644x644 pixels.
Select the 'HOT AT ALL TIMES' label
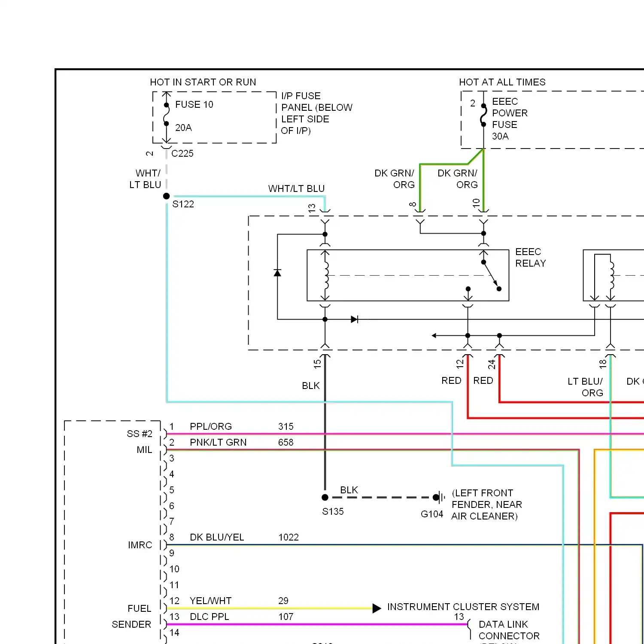click(x=502, y=82)
